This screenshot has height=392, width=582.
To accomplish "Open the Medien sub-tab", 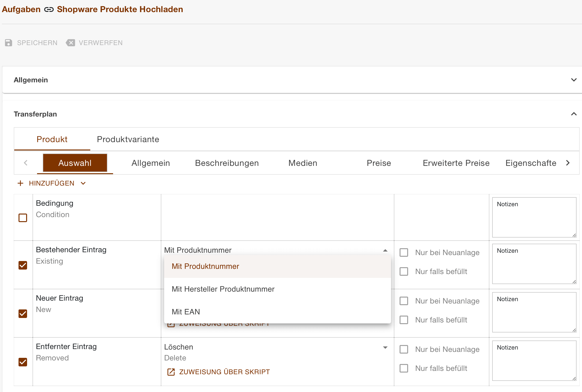I will (303, 163).
